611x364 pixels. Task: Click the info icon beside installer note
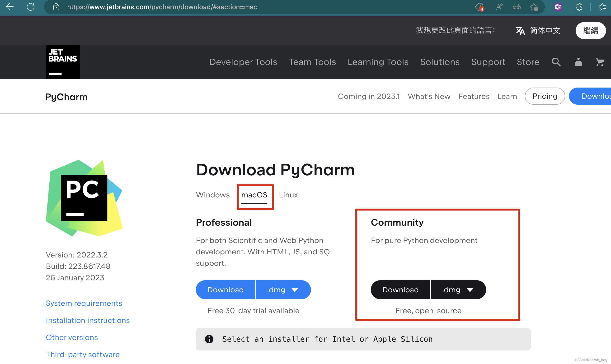point(209,339)
